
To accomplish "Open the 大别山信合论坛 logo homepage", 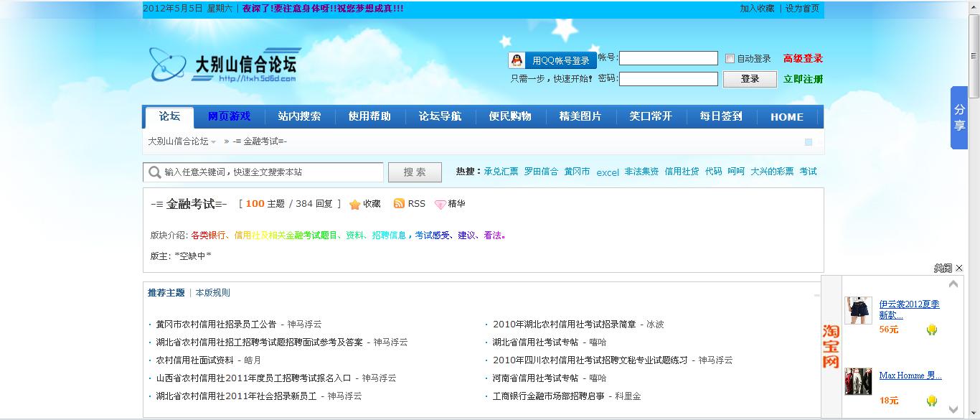I will point(225,65).
